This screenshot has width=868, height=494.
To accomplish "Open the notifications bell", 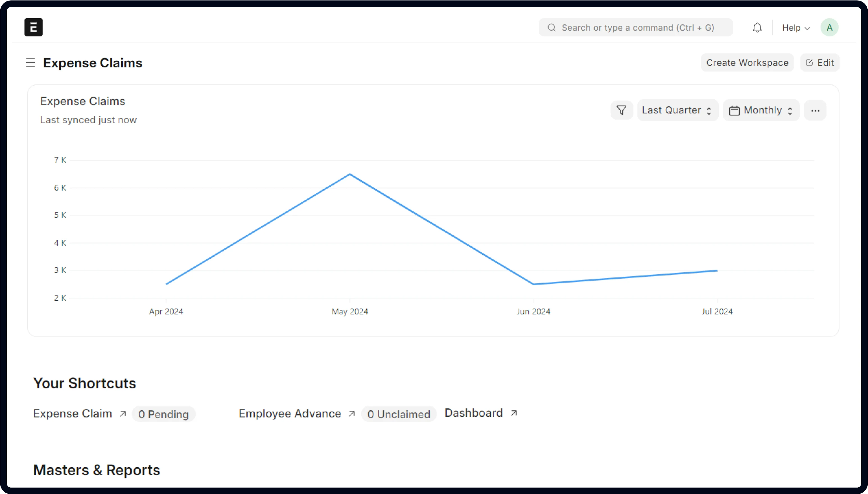I will tap(757, 28).
